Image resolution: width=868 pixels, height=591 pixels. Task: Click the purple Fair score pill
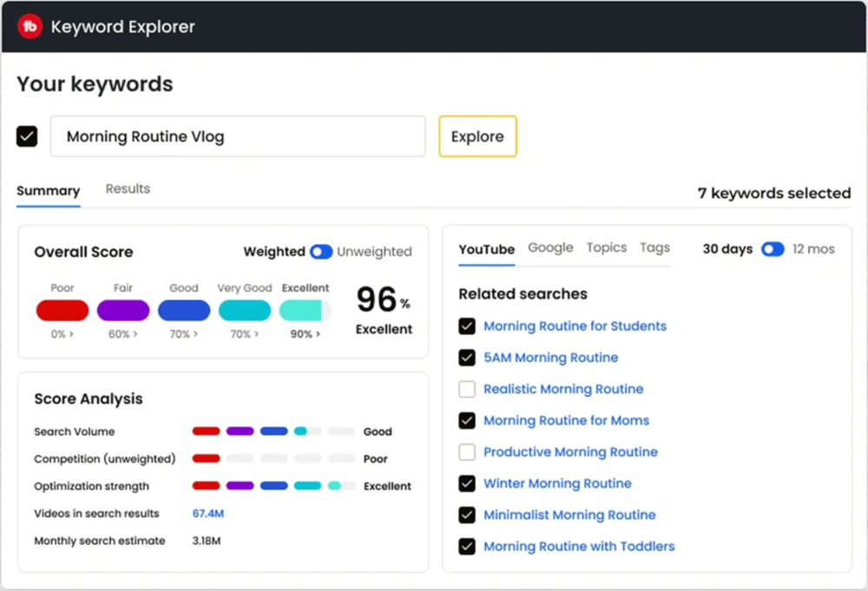pos(123,311)
